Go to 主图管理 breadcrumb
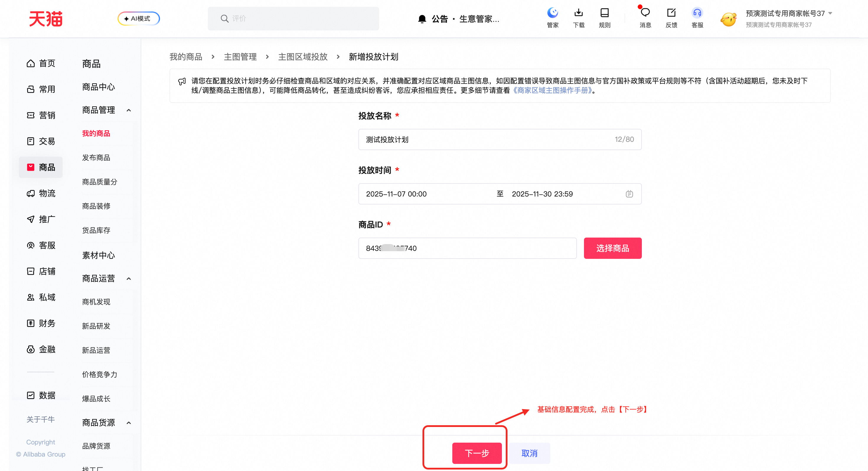868x471 pixels. pyautogui.click(x=240, y=57)
